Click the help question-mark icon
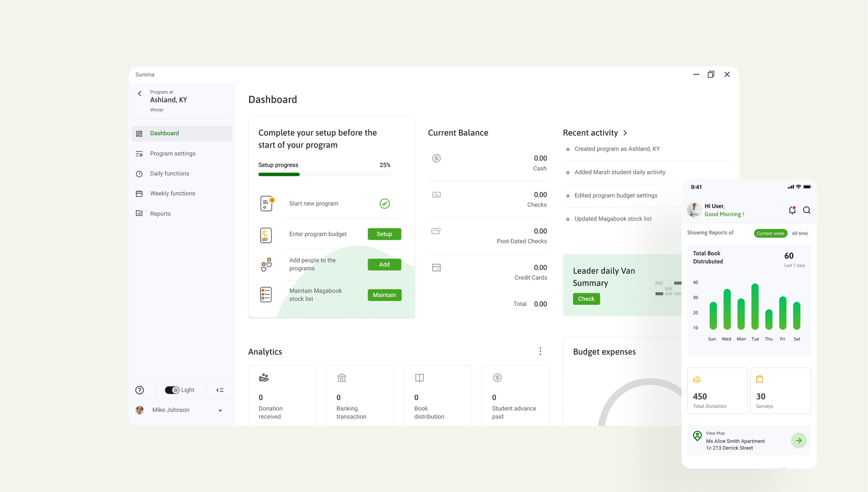The image size is (868, 492). 140,390
